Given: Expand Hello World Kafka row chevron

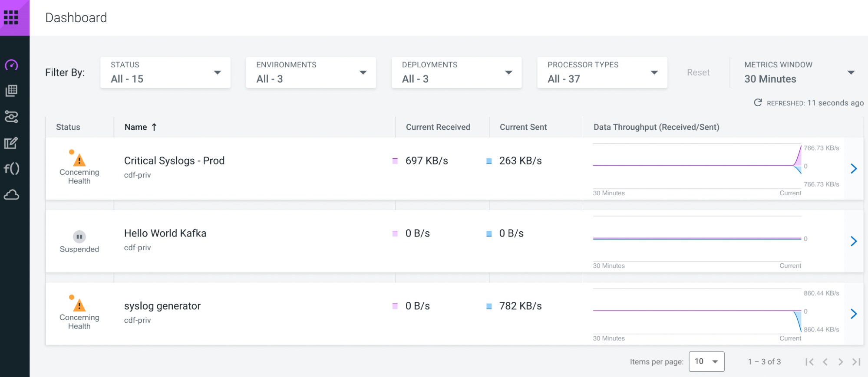Looking at the screenshot, I should point(854,241).
